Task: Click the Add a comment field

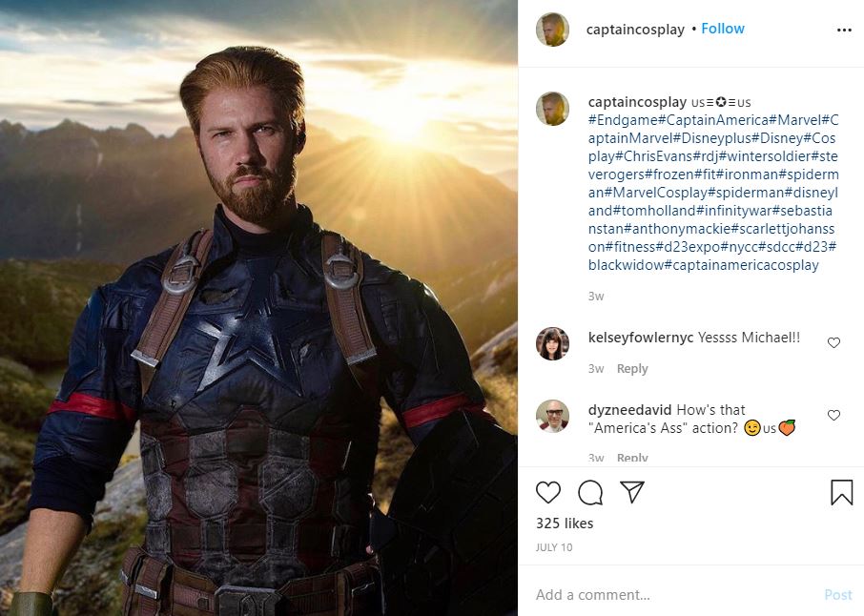Action: point(668,594)
